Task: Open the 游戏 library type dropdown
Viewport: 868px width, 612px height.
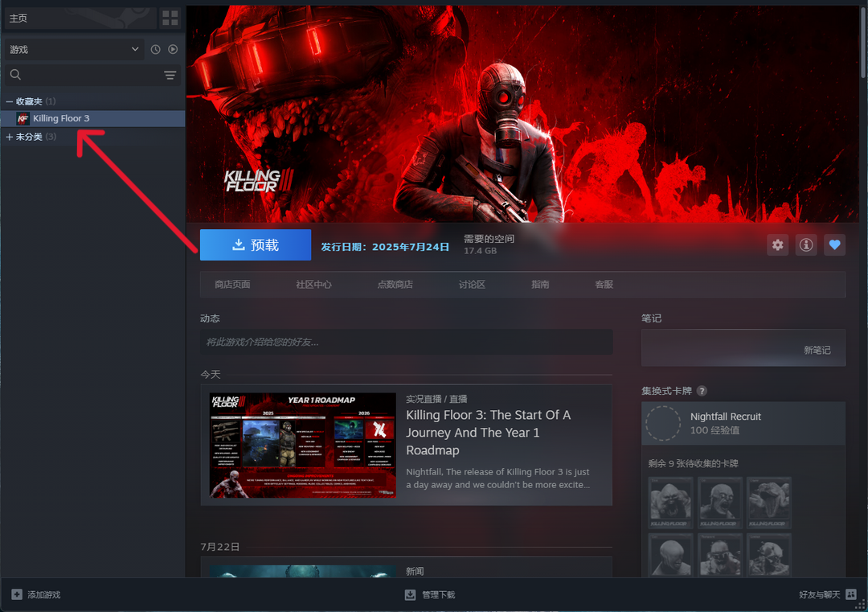Action: [74, 50]
